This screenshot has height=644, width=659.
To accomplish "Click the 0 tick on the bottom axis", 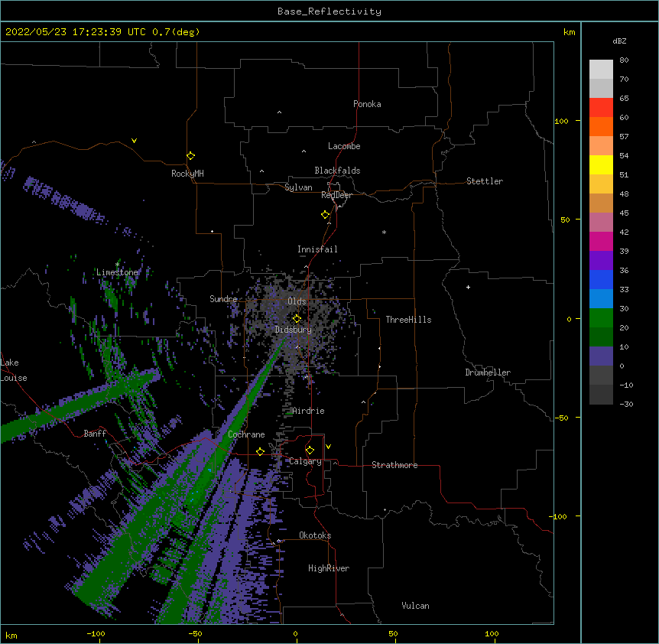I will pyautogui.click(x=295, y=633).
